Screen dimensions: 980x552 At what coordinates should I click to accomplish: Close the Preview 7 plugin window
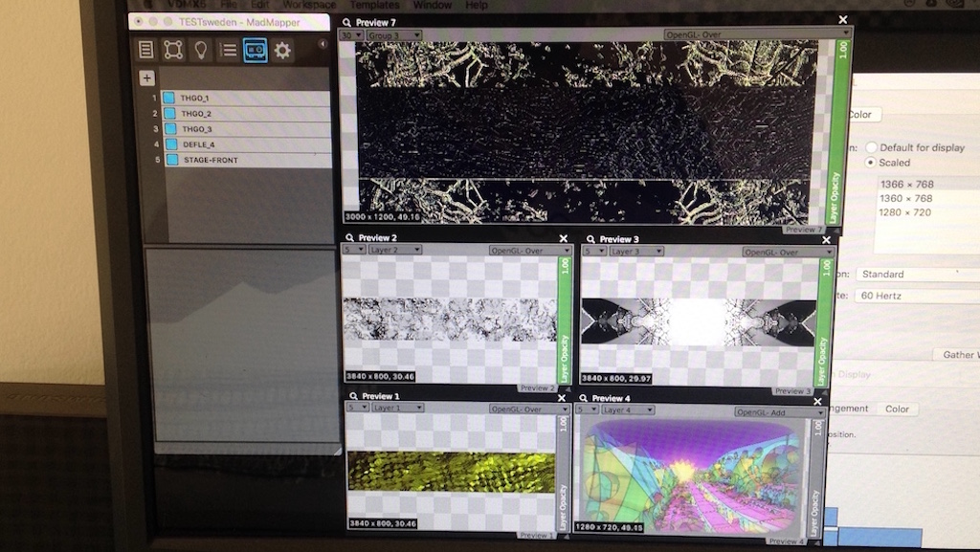click(842, 20)
